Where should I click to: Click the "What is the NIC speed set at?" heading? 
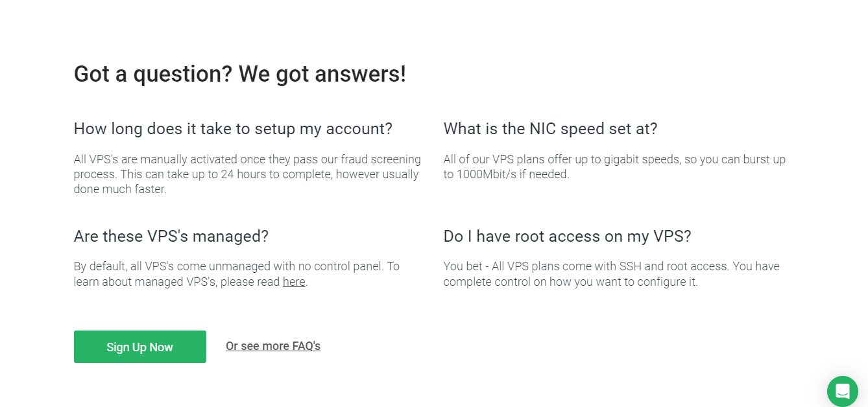coord(550,128)
